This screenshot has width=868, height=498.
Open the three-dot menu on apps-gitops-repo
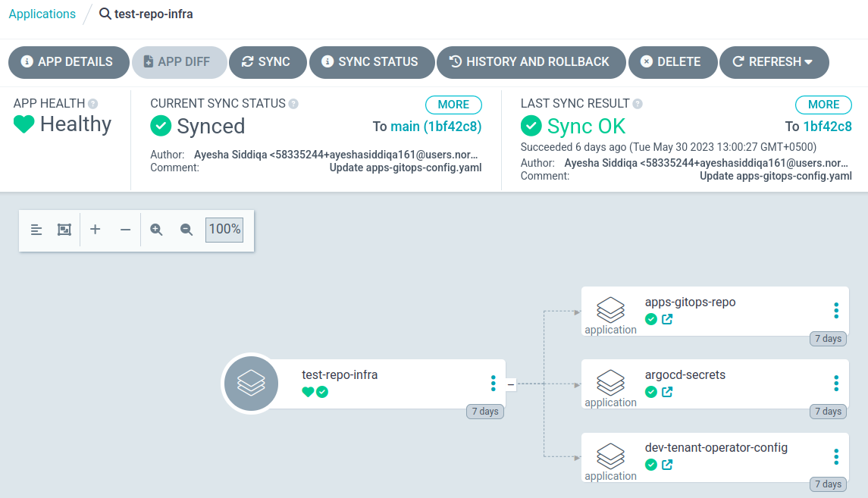point(836,311)
